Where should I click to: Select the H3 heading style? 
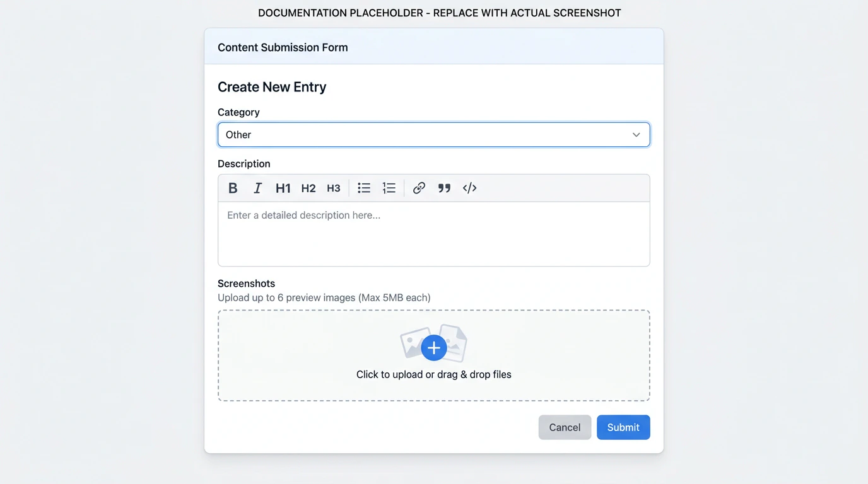click(x=333, y=187)
